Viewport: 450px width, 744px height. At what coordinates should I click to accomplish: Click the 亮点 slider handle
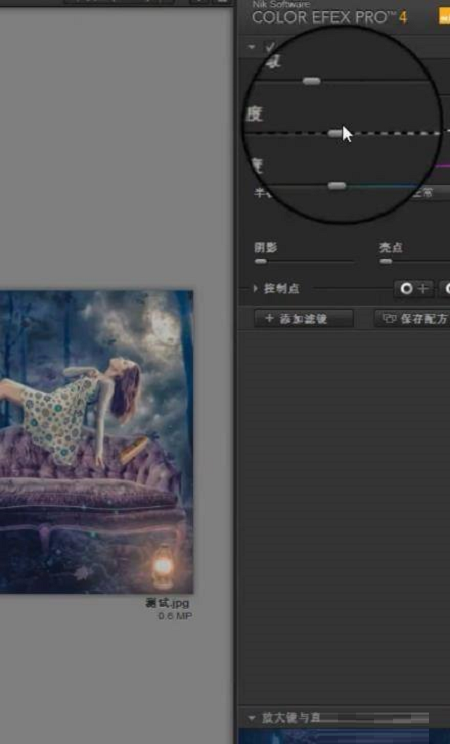tap(386, 261)
